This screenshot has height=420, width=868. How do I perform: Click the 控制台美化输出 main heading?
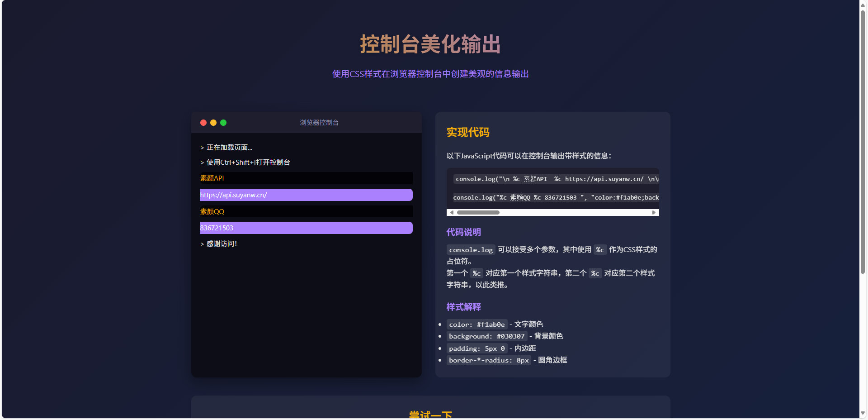430,44
